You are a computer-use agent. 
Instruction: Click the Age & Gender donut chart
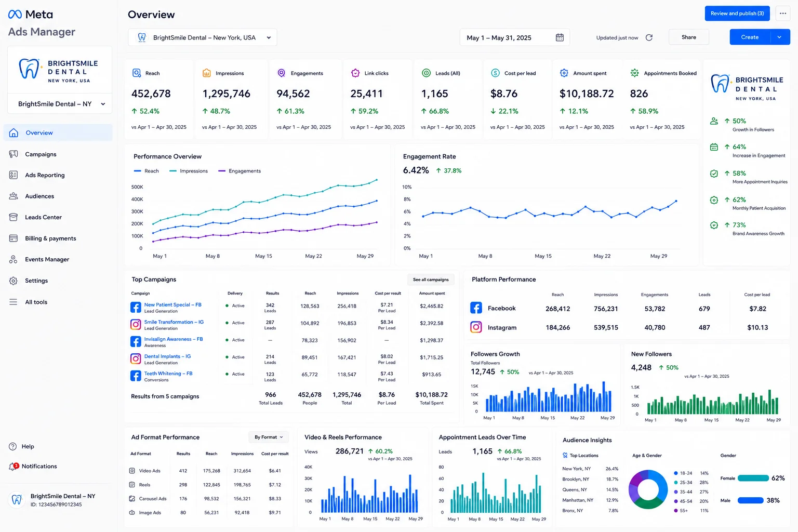[x=648, y=489]
